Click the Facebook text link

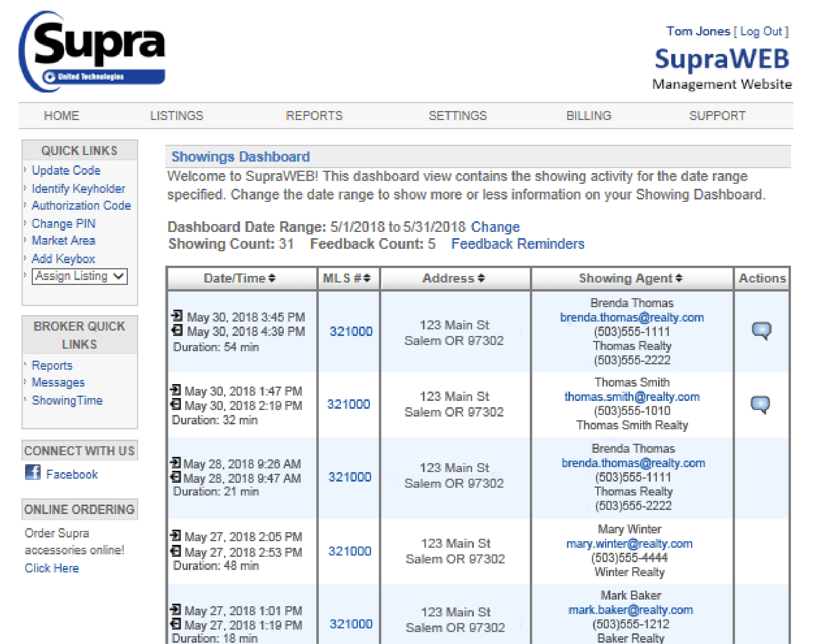point(72,475)
